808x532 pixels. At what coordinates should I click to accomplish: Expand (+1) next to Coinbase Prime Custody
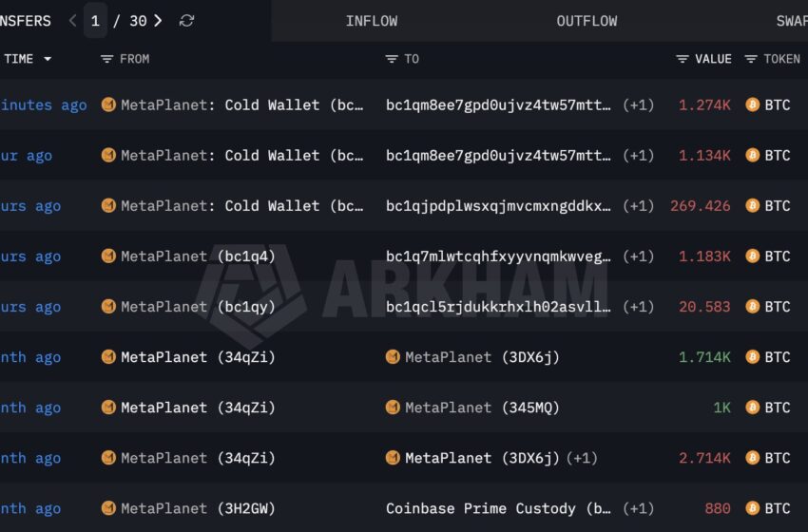click(638, 509)
